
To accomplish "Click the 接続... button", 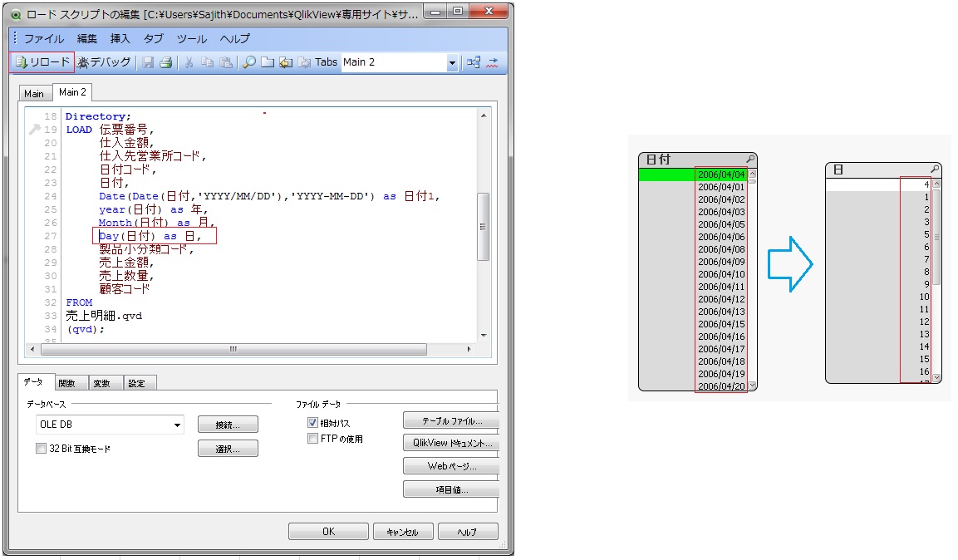I will 227,424.
